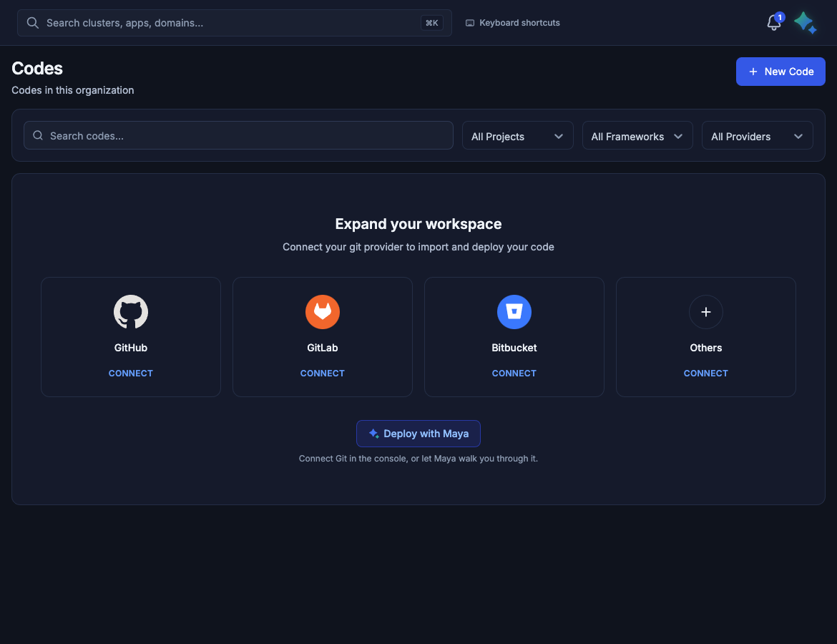The image size is (837, 644).
Task: Click the 'Expand your workspace' heading
Action: click(418, 224)
